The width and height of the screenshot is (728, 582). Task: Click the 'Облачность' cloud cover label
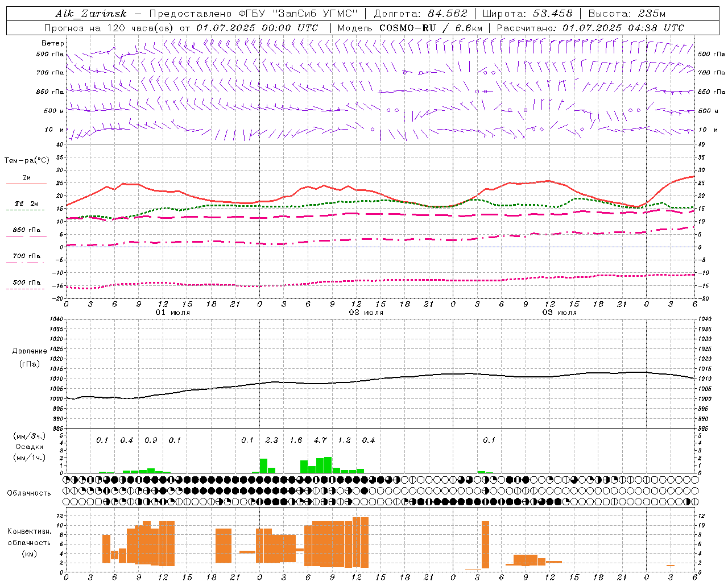pos(29,493)
